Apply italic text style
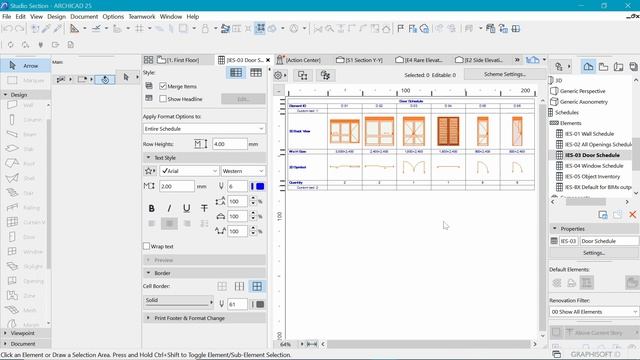This screenshot has width=640, height=360. [x=169, y=209]
